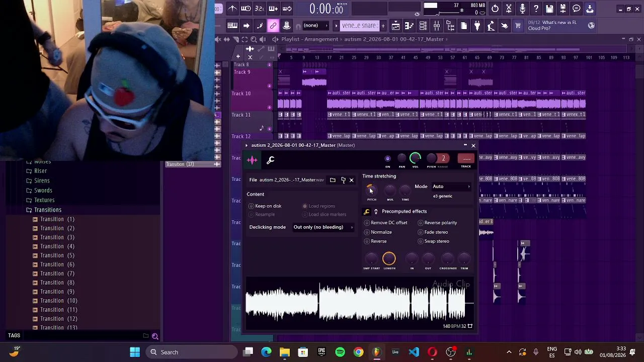Click the Spotify taskbar icon
Screen dimensions: 644x362
coord(340,352)
